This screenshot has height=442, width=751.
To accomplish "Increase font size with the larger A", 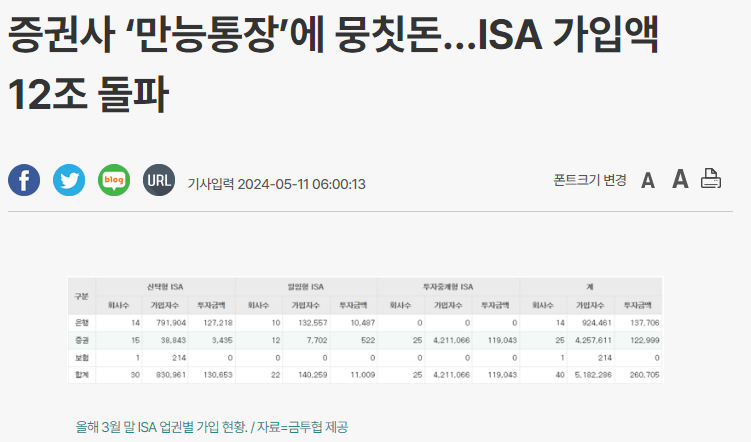I will (680, 179).
